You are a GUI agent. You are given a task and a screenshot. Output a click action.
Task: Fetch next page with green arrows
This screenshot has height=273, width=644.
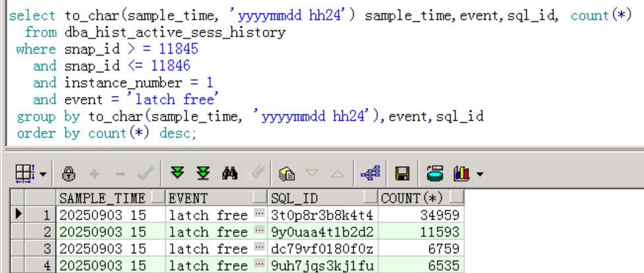pos(177,173)
